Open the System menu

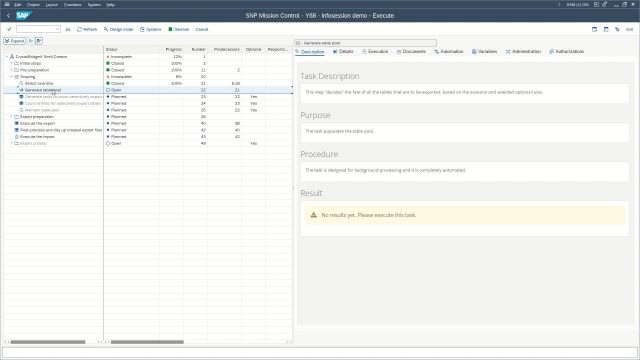pyautogui.click(x=94, y=4)
